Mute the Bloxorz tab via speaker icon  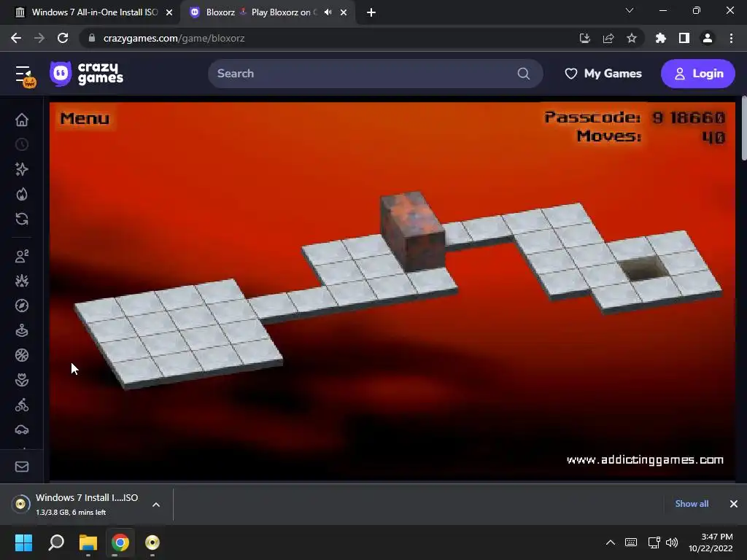click(x=328, y=12)
